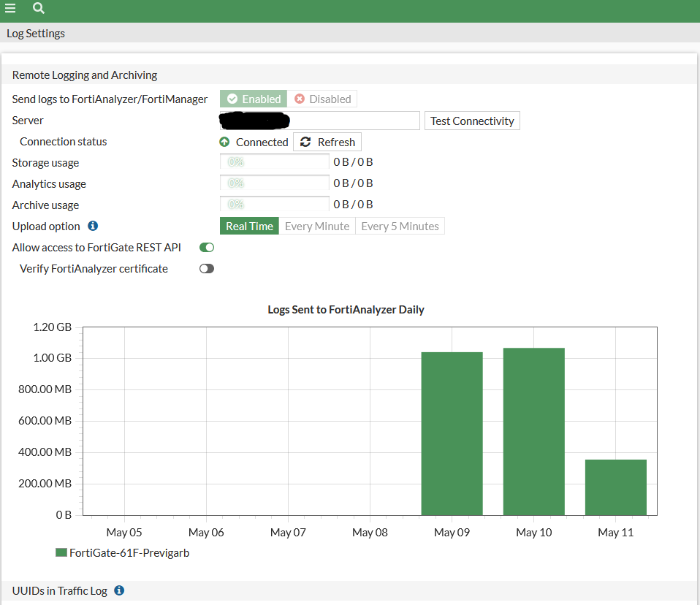Image resolution: width=700 pixels, height=605 pixels.
Task: Choose Real Time upload option
Action: [x=249, y=227]
